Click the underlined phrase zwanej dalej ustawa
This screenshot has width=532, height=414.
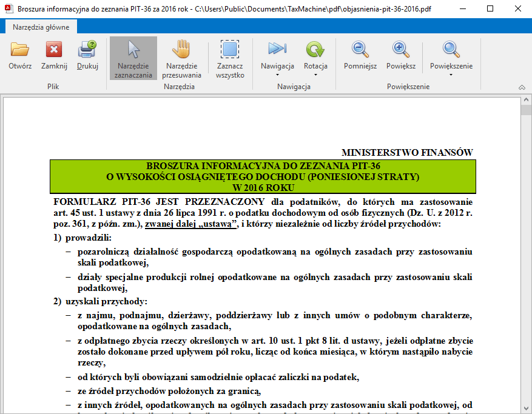[192, 223]
